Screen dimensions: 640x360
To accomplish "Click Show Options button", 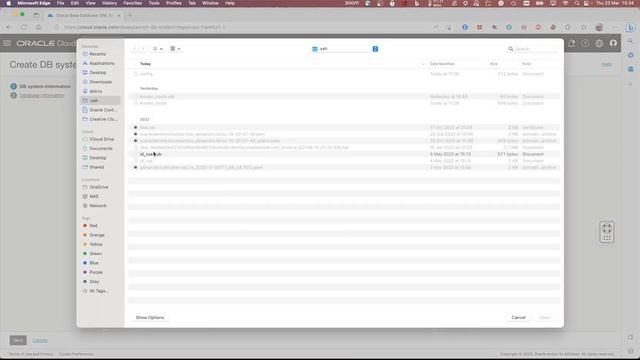I will 150,318.
